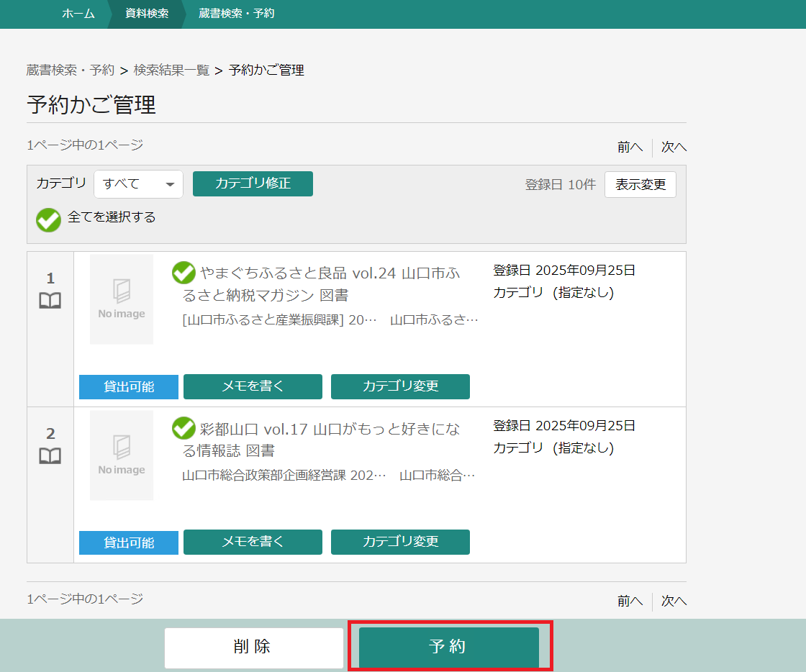806x672 pixels.
Task: Click the カテゴリ修正 button
Action: [253, 183]
